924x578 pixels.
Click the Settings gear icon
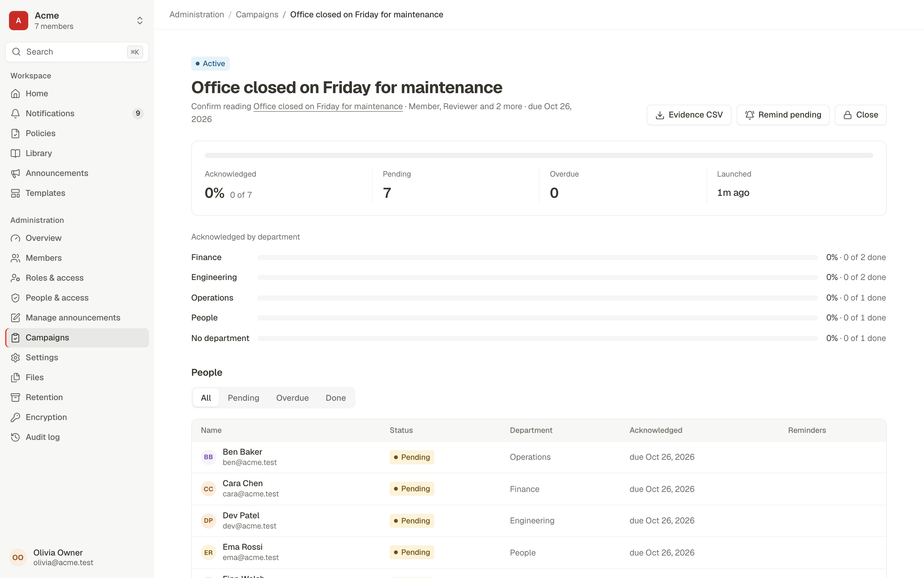[x=15, y=357]
